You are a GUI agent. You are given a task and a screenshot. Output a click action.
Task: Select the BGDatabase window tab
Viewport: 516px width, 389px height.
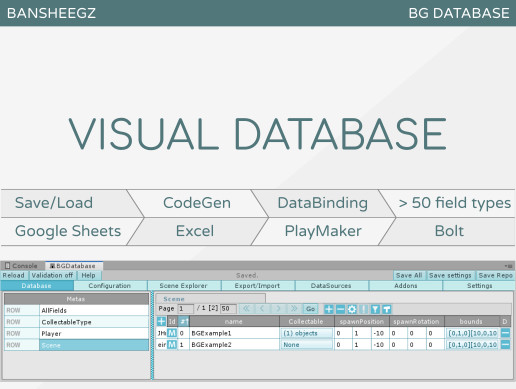pyautogui.click(x=73, y=266)
